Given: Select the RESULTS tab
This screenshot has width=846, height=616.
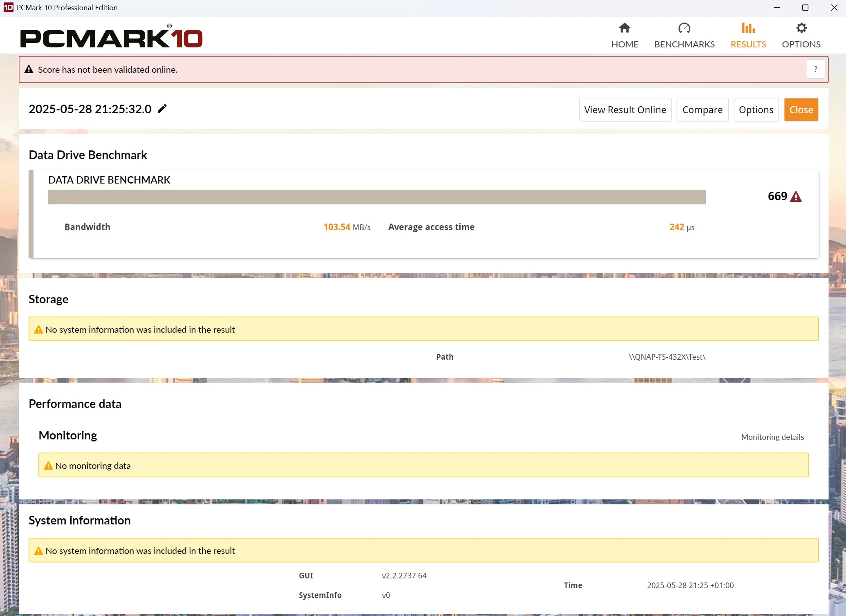Looking at the screenshot, I should tap(748, 36).
